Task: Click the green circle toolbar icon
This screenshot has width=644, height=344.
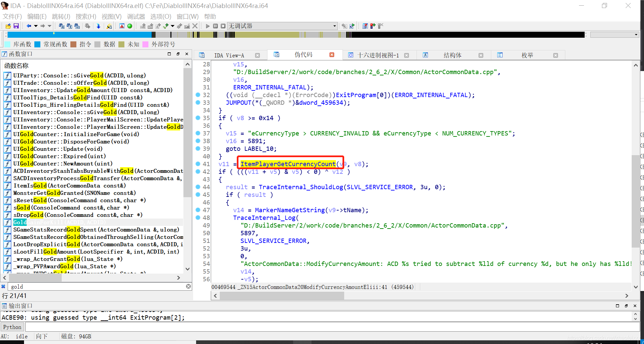Action: pyautogui.click(x=130, y=26)
